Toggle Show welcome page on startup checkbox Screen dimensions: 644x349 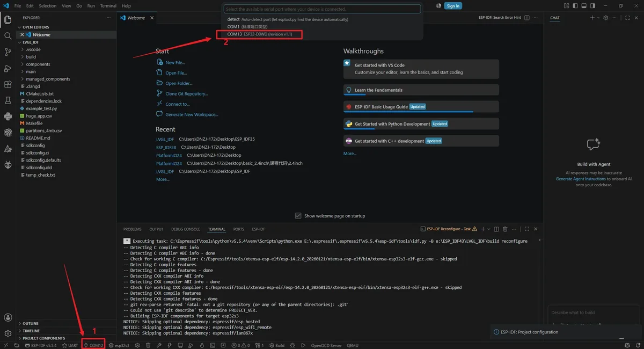click(x=298, y=216)
